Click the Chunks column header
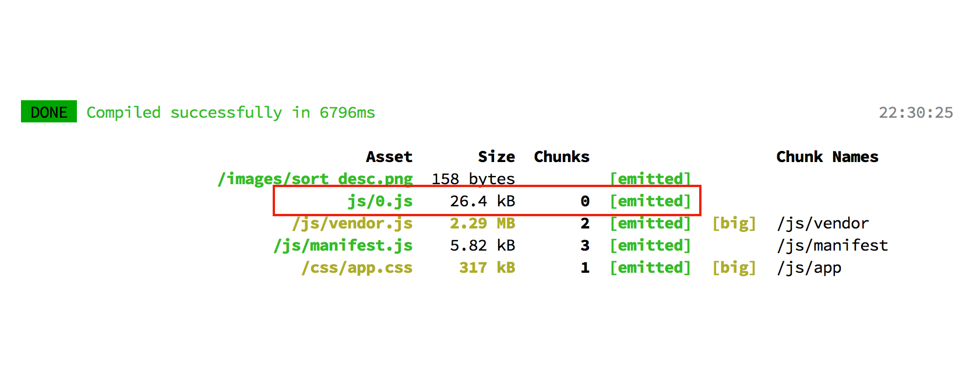This screenshot has width=980, height=387. (x=562, y=157)
